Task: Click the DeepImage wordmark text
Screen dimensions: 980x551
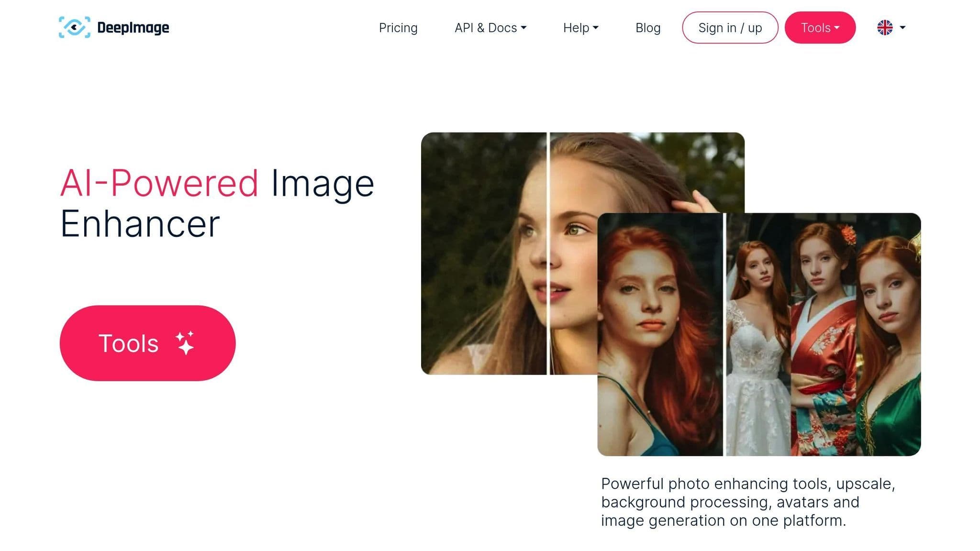Action: [133, 27]
